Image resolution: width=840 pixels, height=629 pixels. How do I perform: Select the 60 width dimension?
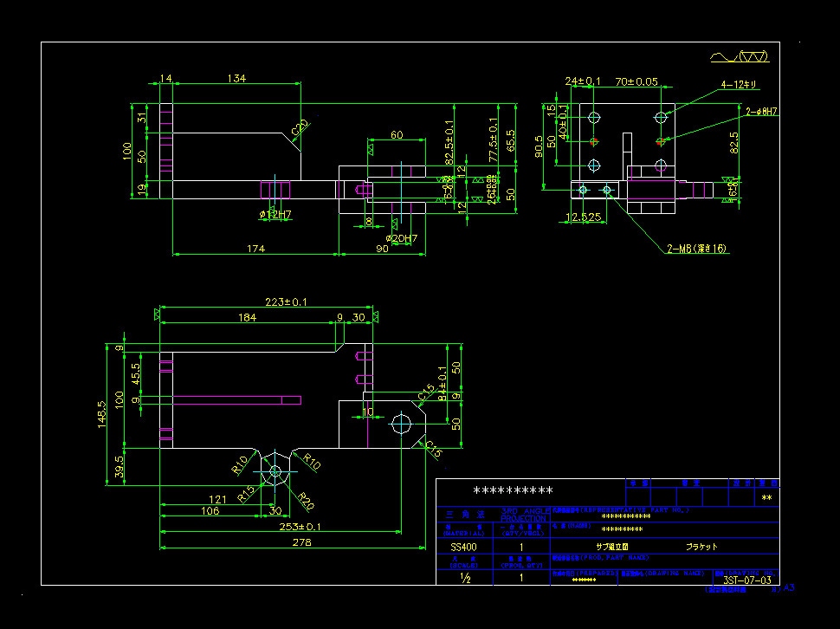tap(397, 134)
